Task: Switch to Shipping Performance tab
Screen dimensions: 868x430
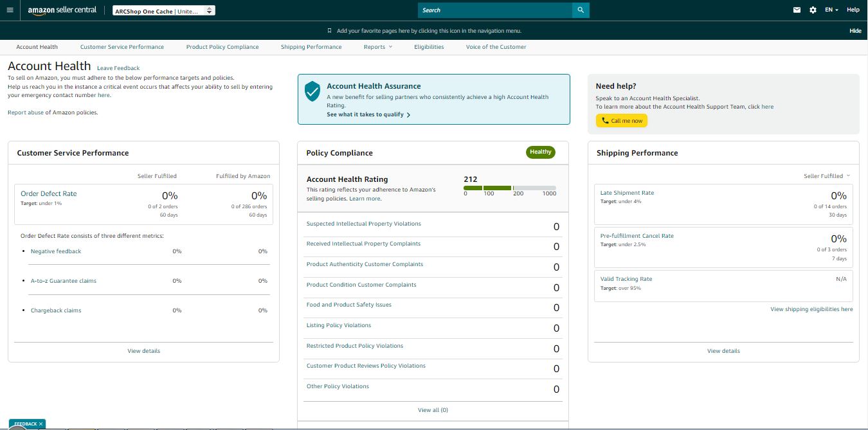Action: [x=311, y=47]
